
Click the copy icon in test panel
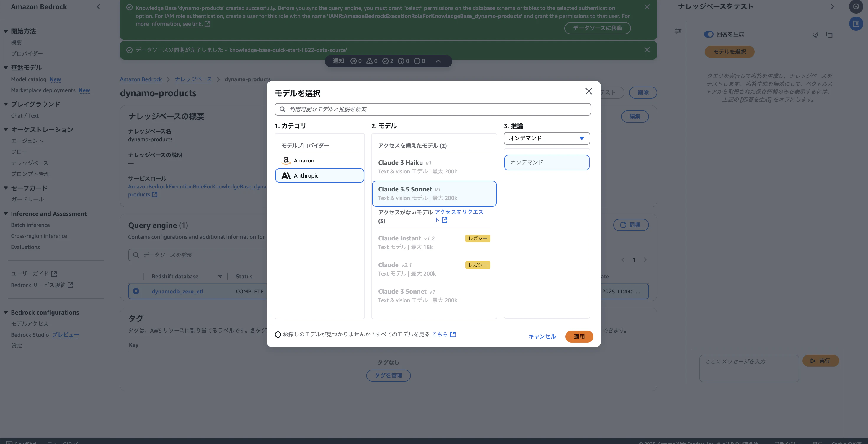(x=829, y=34)
